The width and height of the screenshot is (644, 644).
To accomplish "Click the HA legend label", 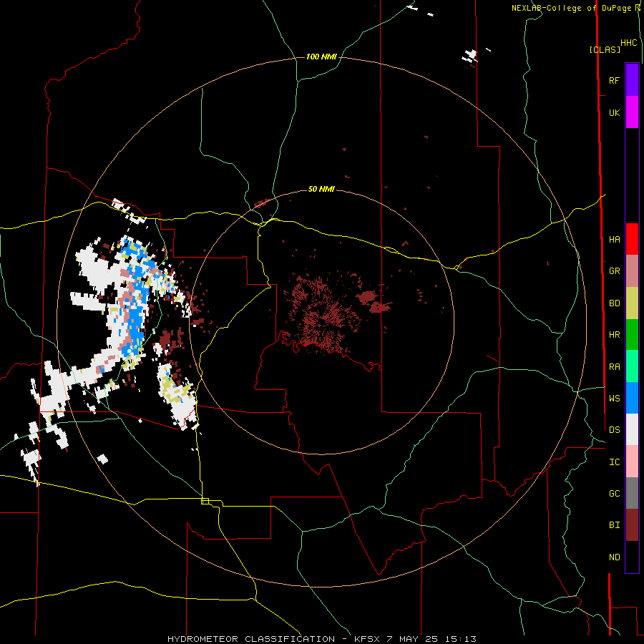I will coord(614,240).
